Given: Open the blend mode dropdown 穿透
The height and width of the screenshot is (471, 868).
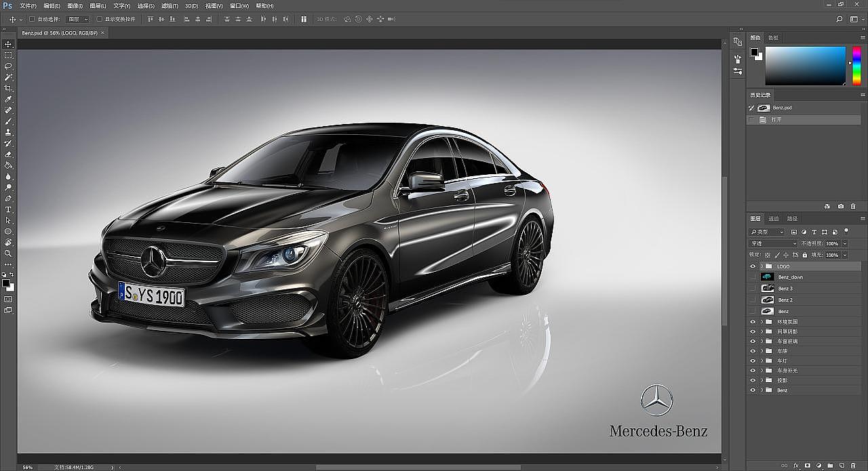Looking at the screenshot, I should (x=773, y=243).
